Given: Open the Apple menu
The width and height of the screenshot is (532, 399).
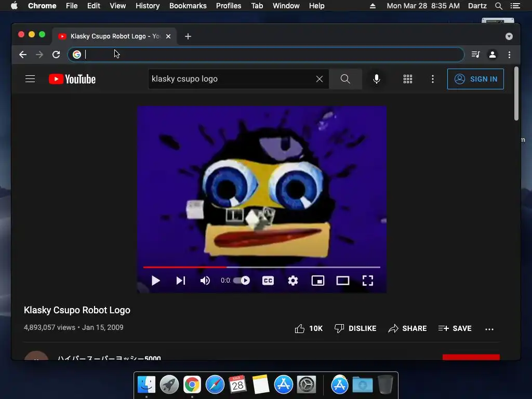Looking at the screenshot, I should pyautogui.click(x=14, y=6).
